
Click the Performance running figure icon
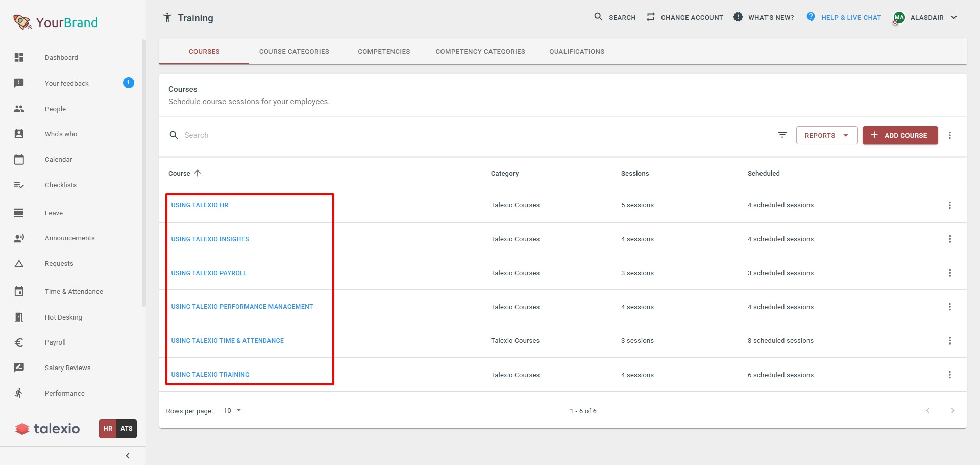[x=19, y=393]
